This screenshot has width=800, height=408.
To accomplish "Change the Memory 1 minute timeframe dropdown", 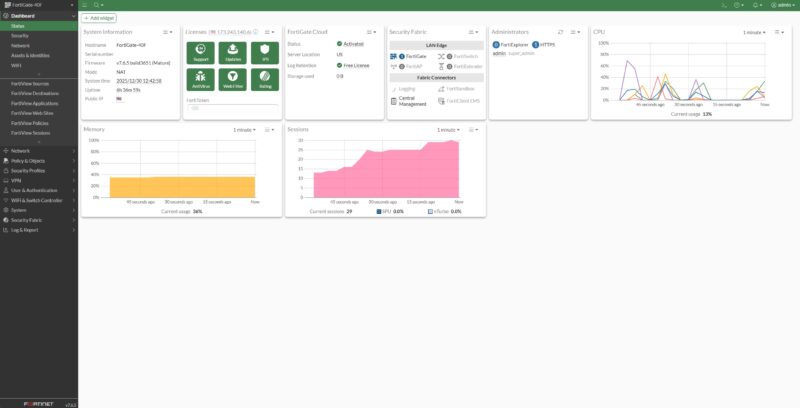I will 244,130.
